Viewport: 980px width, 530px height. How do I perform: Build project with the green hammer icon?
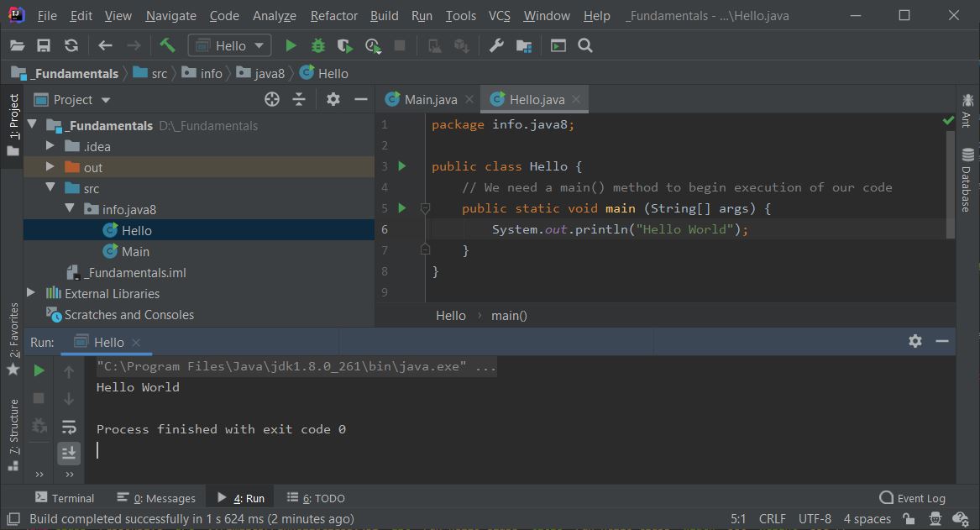pyautogui.click(x=167, y=45)
